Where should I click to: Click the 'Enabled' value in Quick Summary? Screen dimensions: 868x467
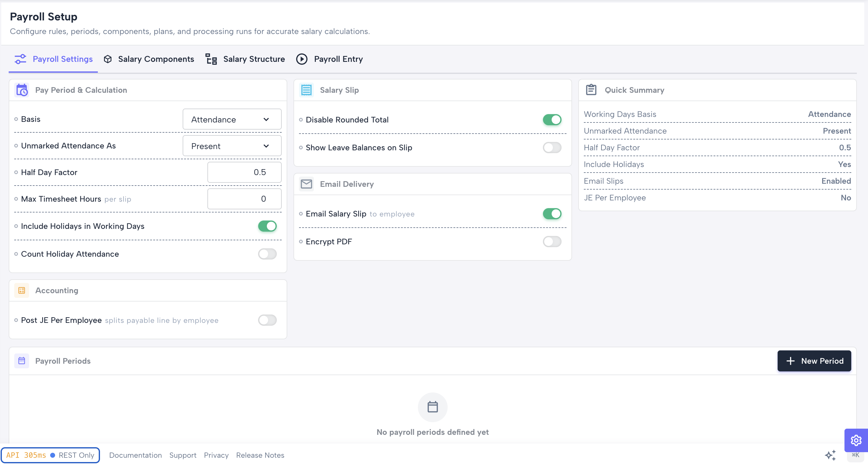pos(836,181)
